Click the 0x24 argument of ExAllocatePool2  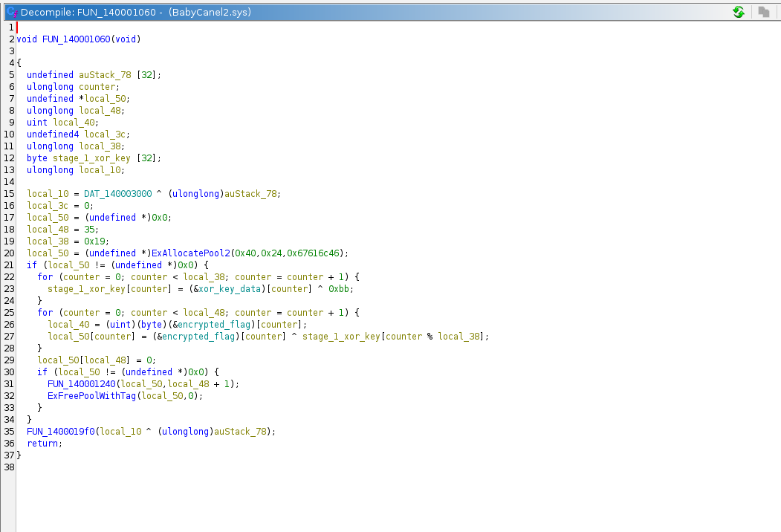pos(271,253)
